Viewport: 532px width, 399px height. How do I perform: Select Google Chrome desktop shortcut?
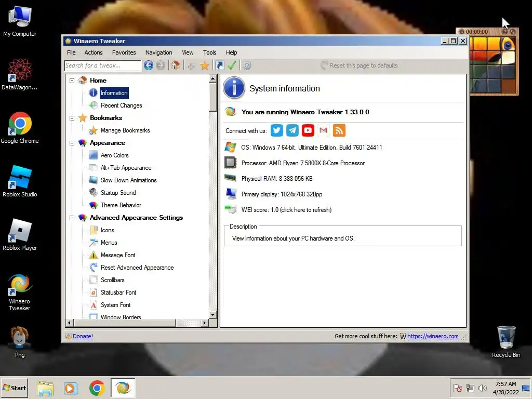click(20, 128)
